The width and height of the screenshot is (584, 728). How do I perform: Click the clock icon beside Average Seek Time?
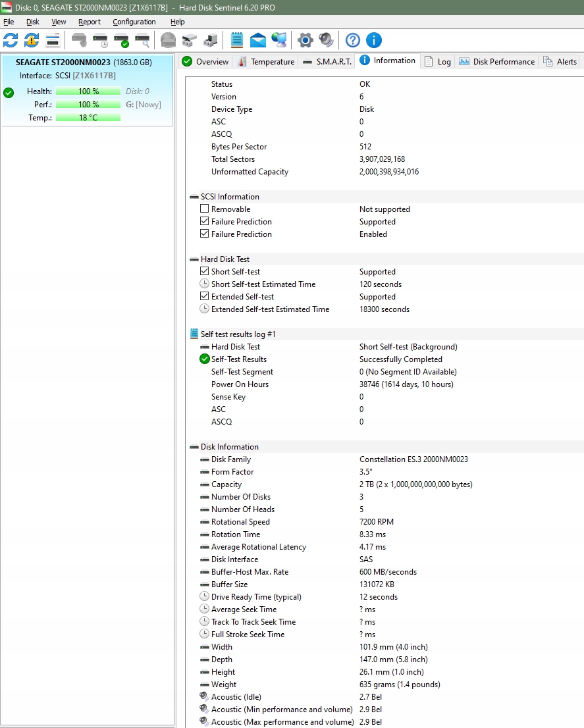(204, 609)
